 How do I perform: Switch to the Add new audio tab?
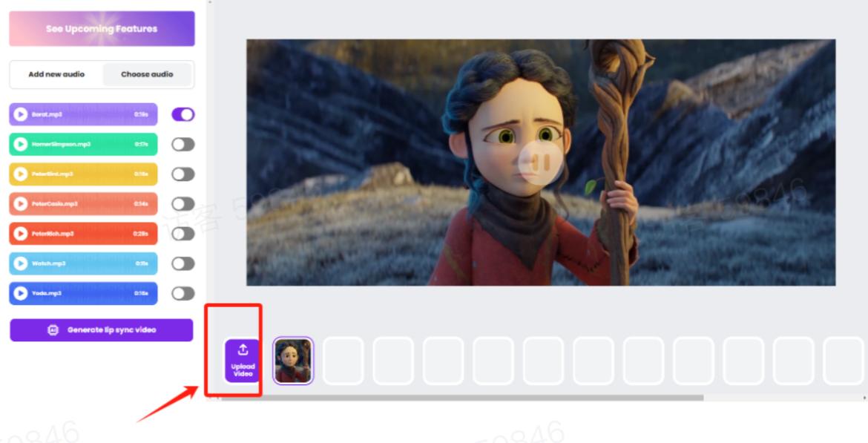56,74
